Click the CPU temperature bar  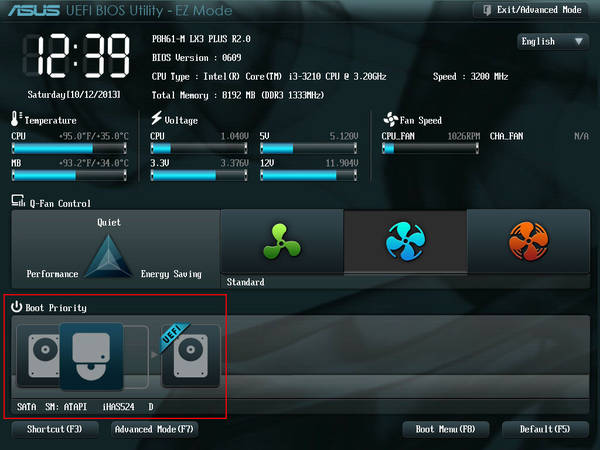pos(69,148)
